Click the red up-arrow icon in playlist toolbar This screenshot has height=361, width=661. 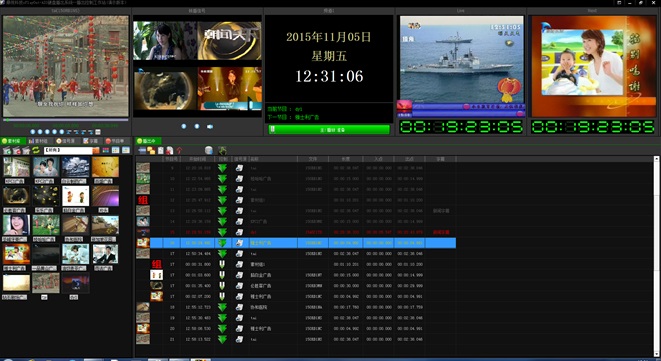pyautogui.click(x=179, y=150)
